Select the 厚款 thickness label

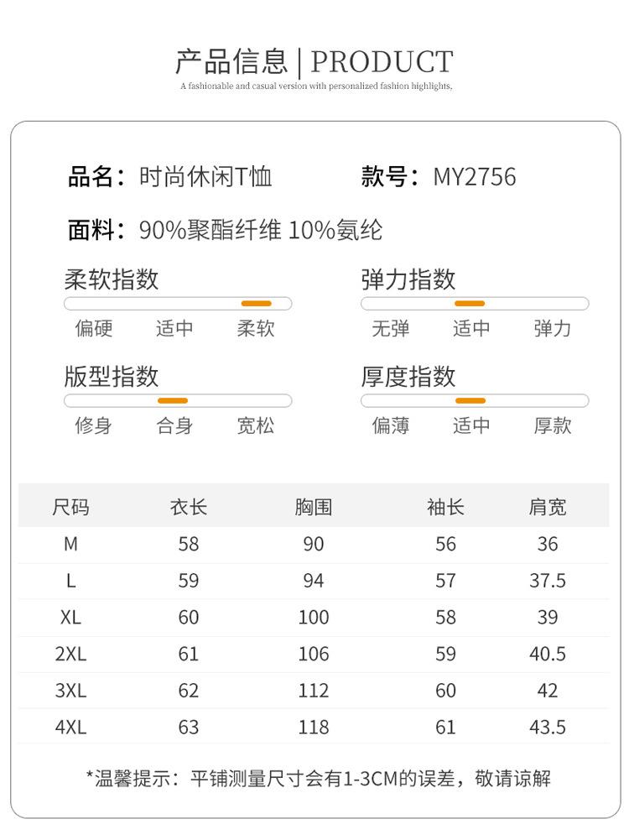(x=553, y=426)
